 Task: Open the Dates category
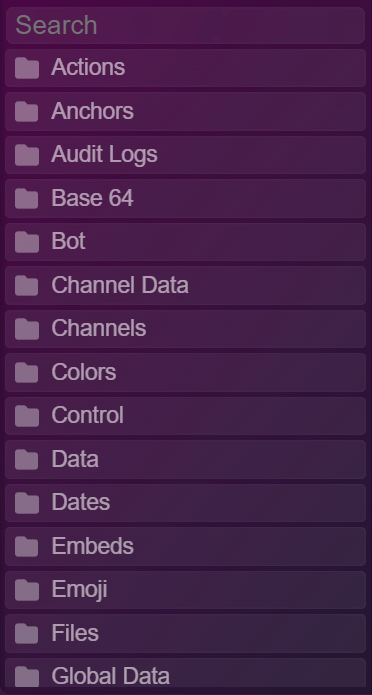[x=185, y=503]
